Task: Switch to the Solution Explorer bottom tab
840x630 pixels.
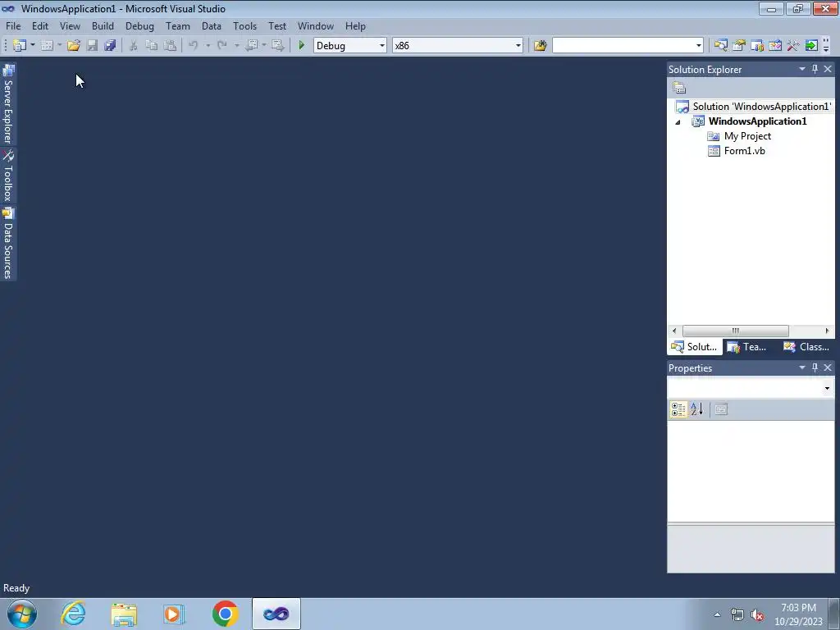Action: (x=695, y=347)
